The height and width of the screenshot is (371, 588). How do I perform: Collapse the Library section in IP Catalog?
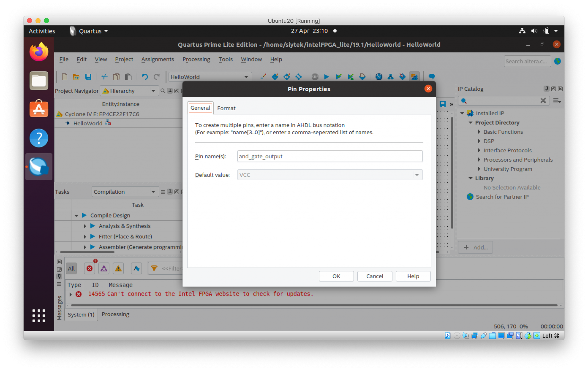[x=471, y=178]
